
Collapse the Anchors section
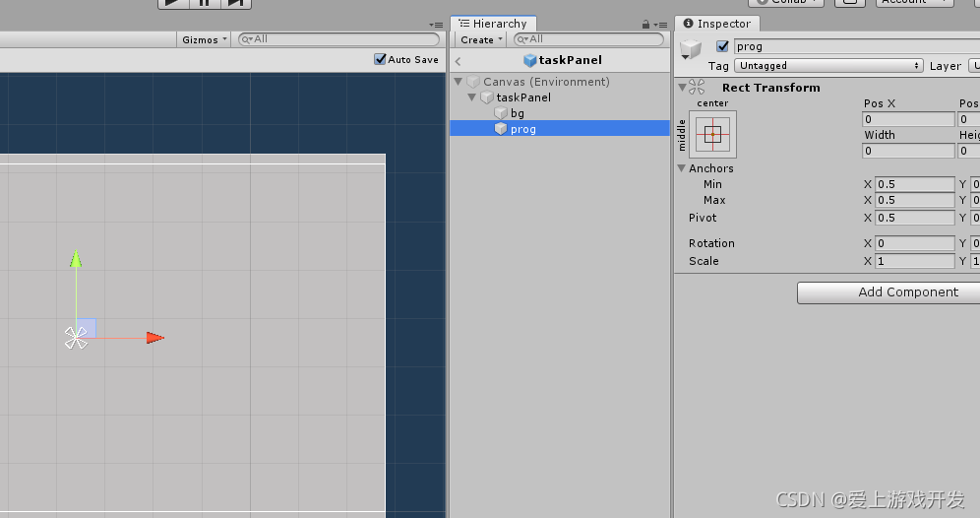pyautogui.click(x=681, y=168)
